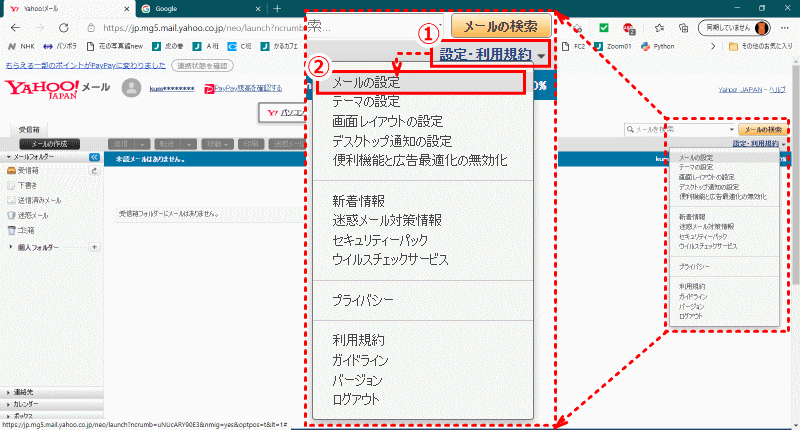Click the browser address bar URL
This screenshot has height=430, width=800.
pyautogui.click(x=204, y=28)
